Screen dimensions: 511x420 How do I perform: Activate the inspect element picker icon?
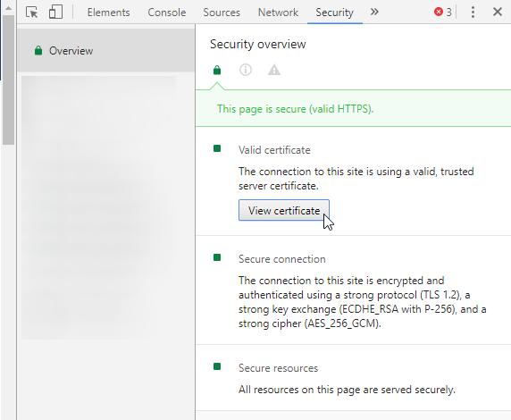[x=31, y=13]
